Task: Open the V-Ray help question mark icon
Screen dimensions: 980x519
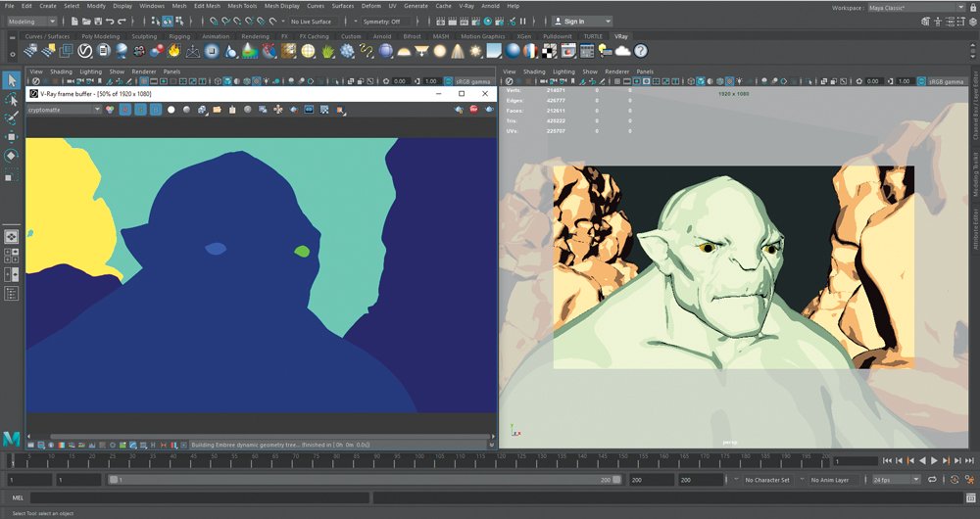Action: [x=641, y=51]
